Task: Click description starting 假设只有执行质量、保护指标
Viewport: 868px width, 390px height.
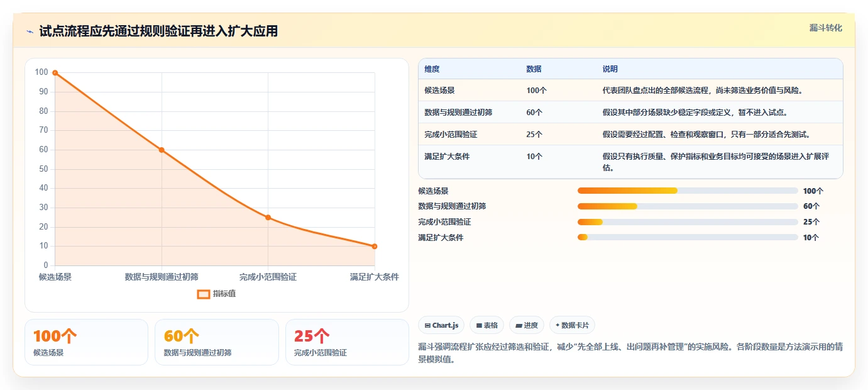Action: (715, 162)
